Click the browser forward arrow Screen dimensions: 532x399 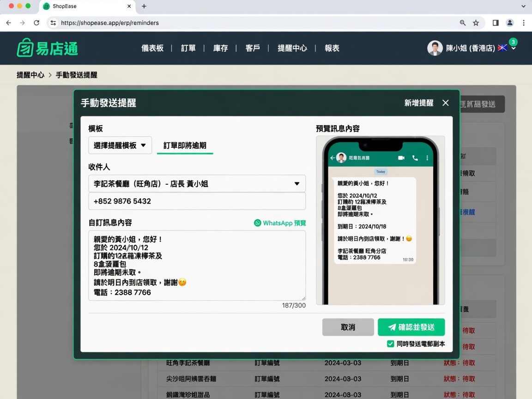coord(22,23)
